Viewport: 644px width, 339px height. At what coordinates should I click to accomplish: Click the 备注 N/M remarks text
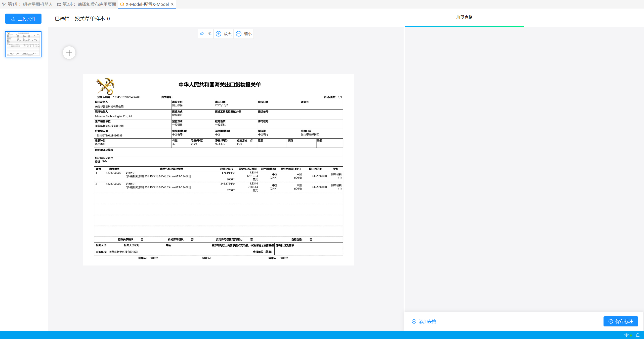[101, 162]
